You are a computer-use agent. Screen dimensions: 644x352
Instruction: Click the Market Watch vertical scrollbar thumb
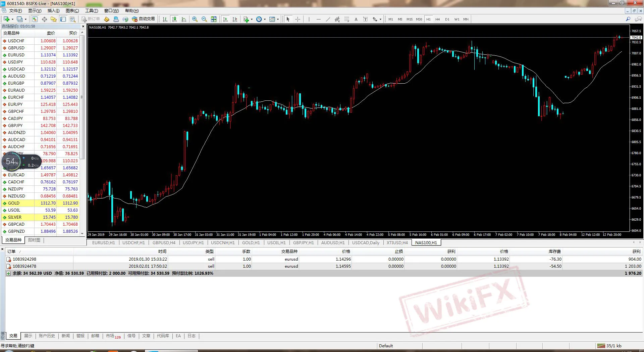click(82, 97)
